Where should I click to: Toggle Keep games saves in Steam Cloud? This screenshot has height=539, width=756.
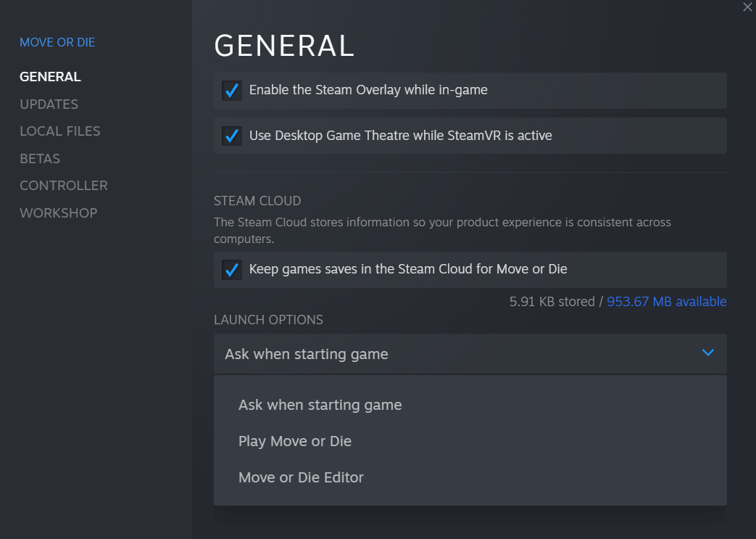coord(232,270)
